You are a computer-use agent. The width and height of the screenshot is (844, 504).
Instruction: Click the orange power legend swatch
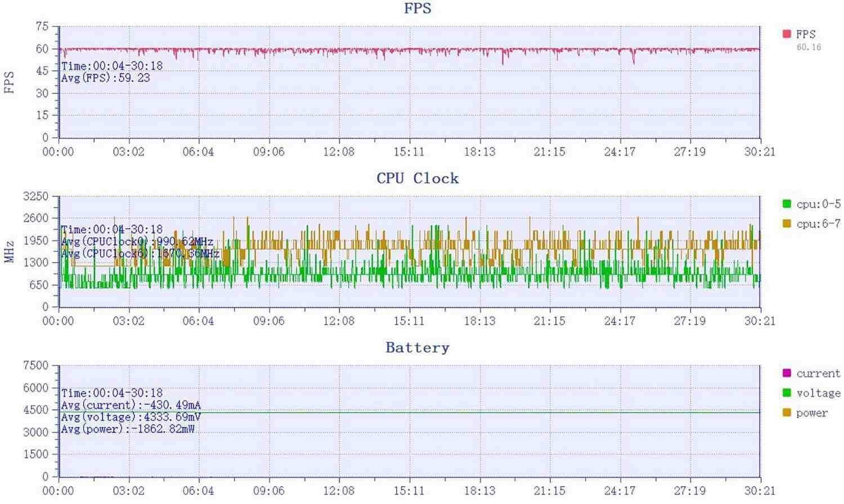point(787,412)
